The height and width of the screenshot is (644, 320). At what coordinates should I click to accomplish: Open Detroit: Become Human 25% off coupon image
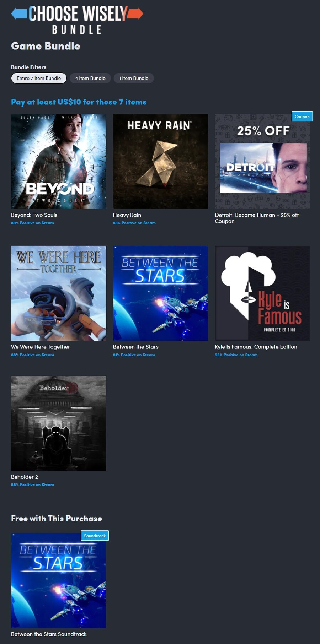(262, 161)
